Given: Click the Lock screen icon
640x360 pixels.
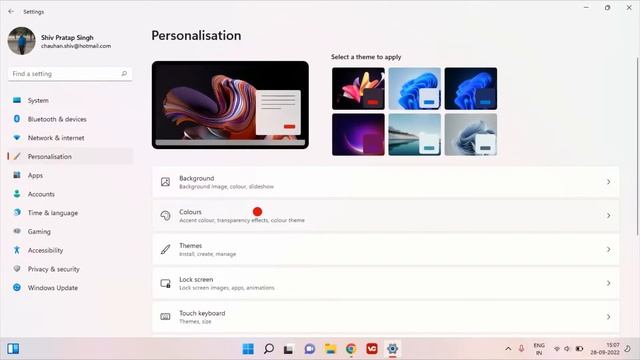Looking at the screenshot, I should (x=165, y=283).
